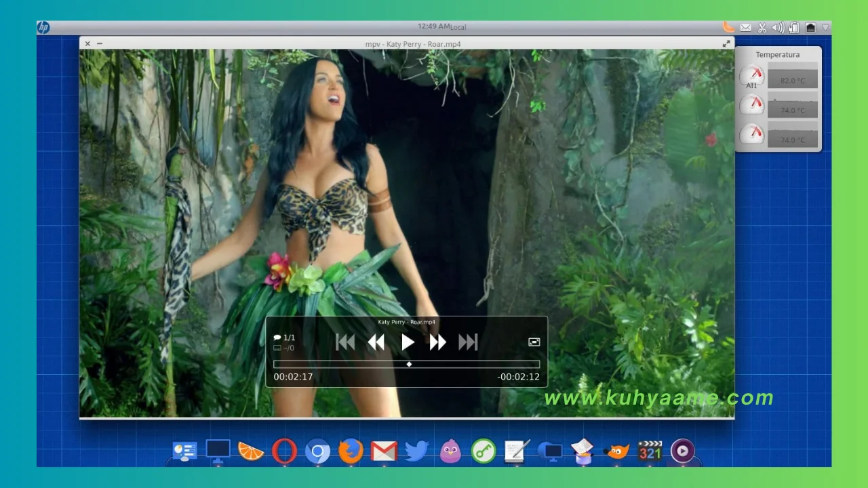Screen dimensions: 868x488
Task: Click the HP logo menu in top panel
Action: (x=43, y=27)
